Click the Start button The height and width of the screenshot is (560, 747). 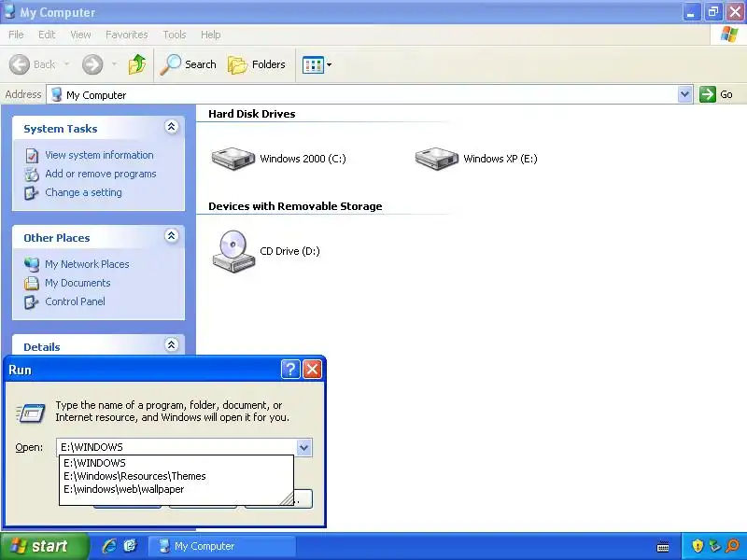[x=44, y=546]
